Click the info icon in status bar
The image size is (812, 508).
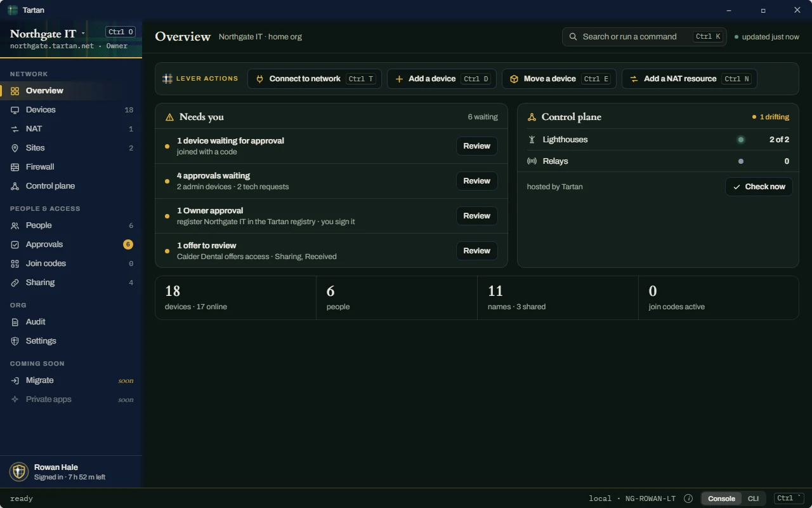pyautogui.click(x=688, y=498)
